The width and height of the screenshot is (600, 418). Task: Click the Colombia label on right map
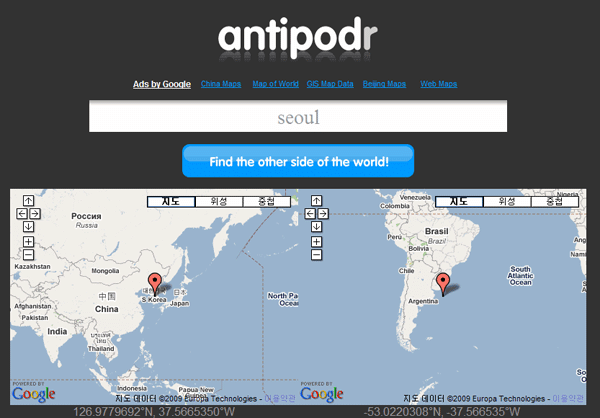395,206
